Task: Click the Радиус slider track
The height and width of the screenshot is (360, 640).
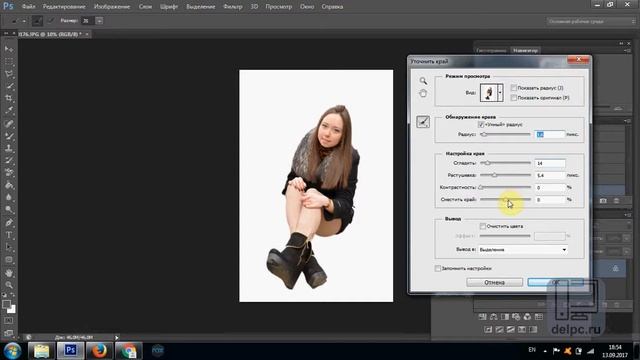Action: (x=505, y=134)
